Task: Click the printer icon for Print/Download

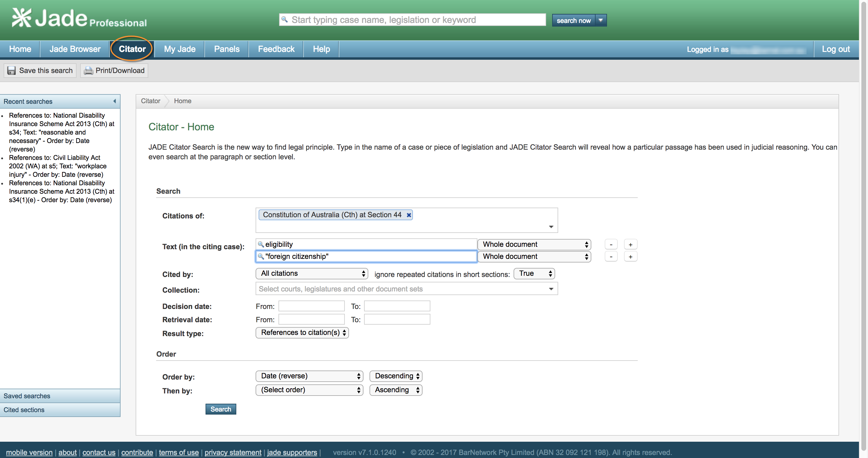Action: (x=88, y=71)
